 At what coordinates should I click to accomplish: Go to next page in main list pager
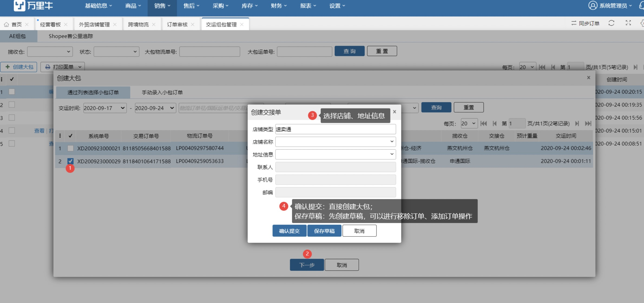[x=635, y=67]
